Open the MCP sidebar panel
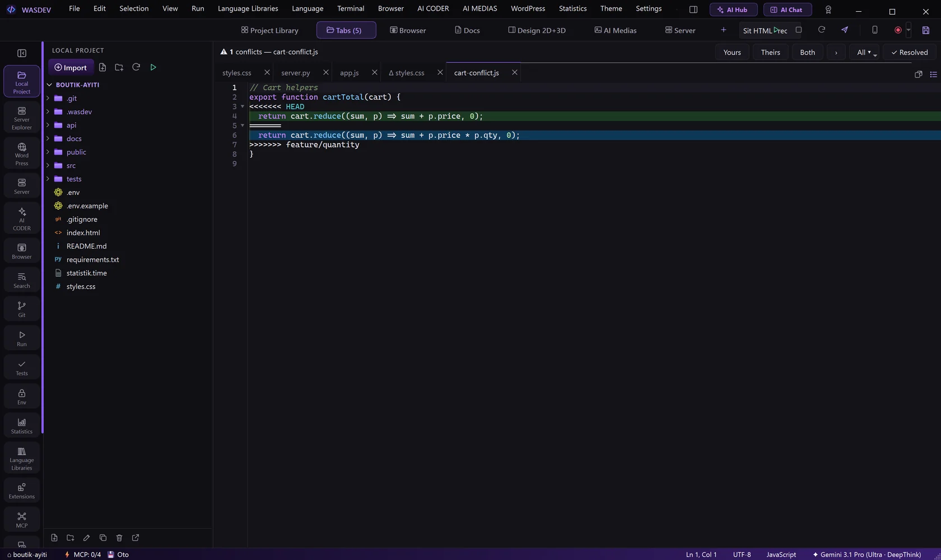This screenshot has width=941, height=560. [x=22, y=520]
